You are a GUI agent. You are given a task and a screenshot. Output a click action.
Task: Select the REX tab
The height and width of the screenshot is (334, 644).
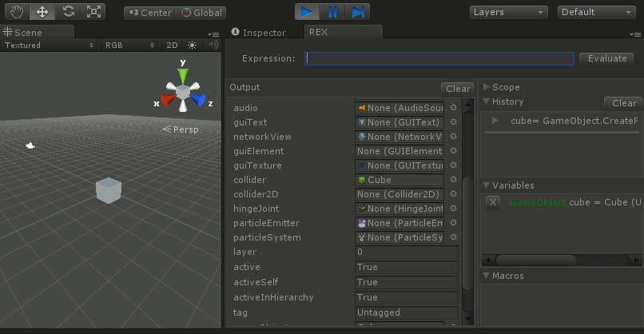[x=344, y=32]
